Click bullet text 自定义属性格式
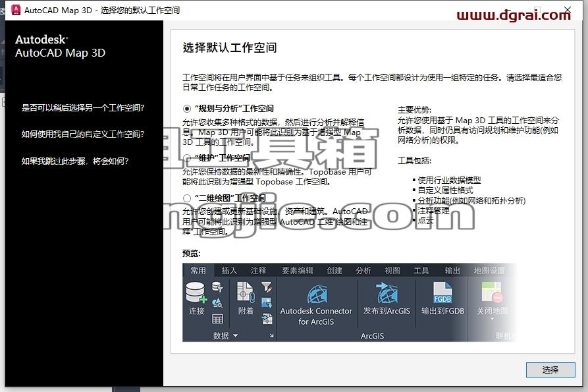Image resolution: width=588 pixels, height=392 pixels. [446, 190]
